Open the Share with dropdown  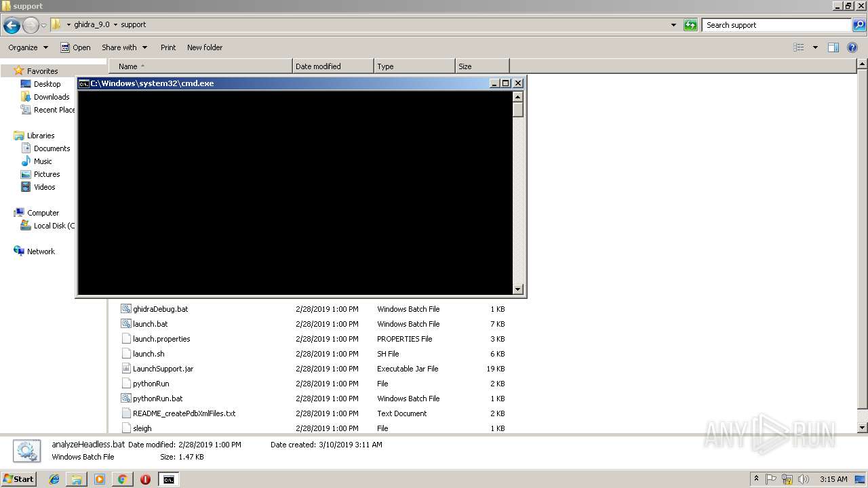click(125, 47)
